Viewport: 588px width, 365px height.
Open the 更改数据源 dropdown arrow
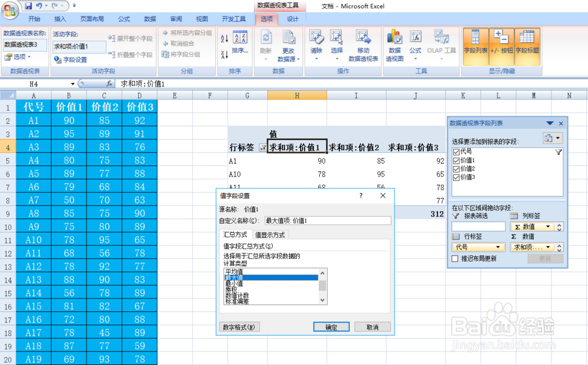click(x=299, y=59)
